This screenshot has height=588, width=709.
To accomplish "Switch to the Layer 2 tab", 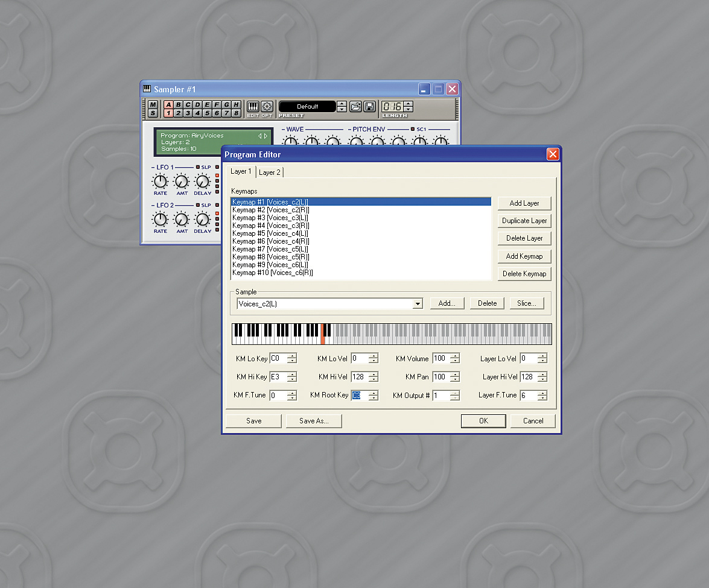I will (x=270, y=172).
